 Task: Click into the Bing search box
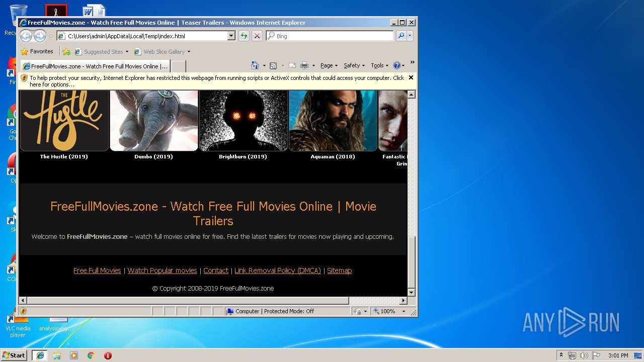(x=330, y=36)
